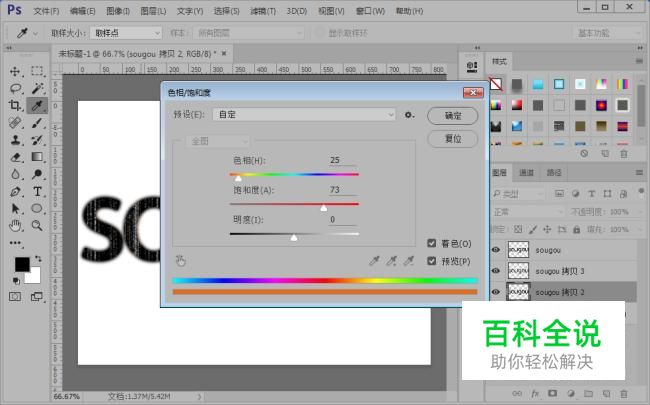The height and width of the screenshot is (405, 650).
Task: Select the Gradient tool
Action: coord(37,157)
